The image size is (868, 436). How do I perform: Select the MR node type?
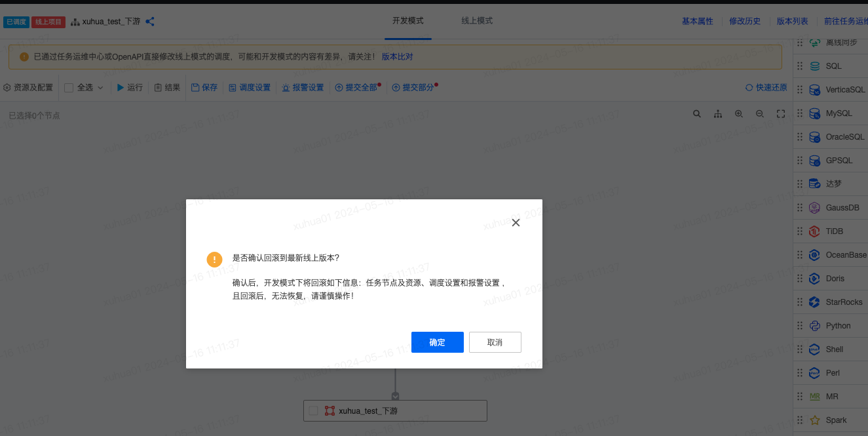(x=831, y=397)
